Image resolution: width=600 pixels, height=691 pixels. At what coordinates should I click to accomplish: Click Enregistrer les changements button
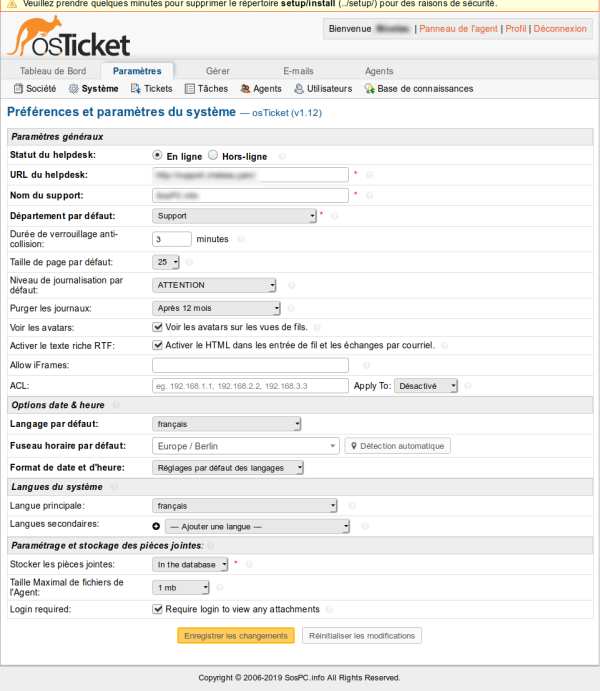click(x=236, y=636)
